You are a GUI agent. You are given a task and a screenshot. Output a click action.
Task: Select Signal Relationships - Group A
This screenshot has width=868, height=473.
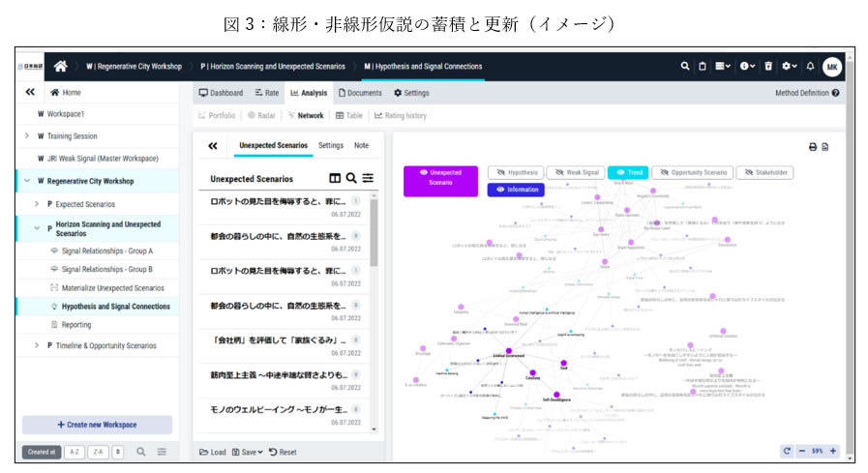106,251
